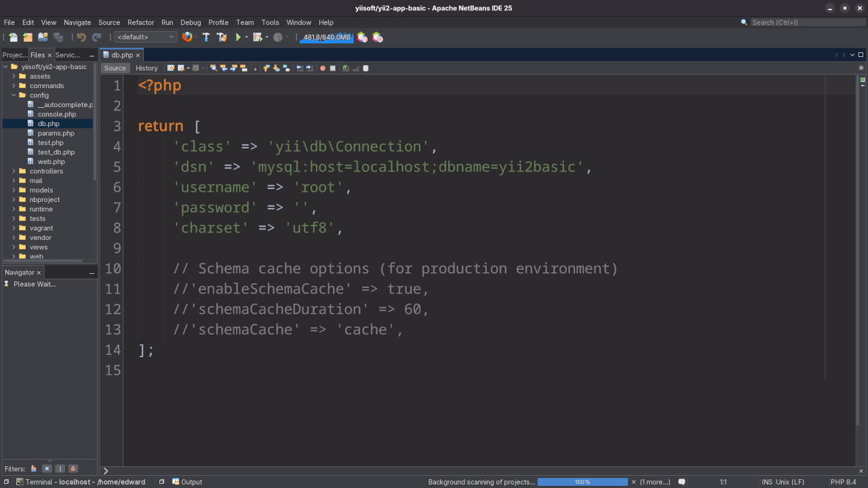Toggle the people filter in Navigator filters
Screen dimensions: 868x488
coord(34,468)
